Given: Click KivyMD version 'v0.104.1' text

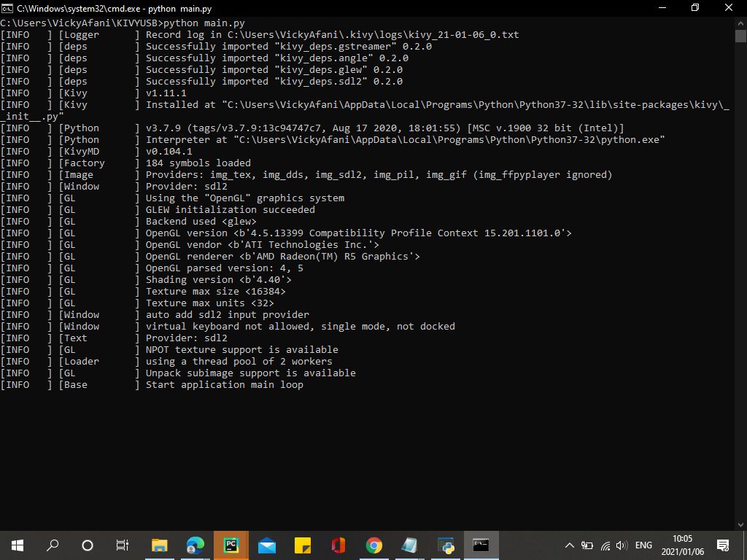Looking at the screenshot, I should (x=169, y=152).
